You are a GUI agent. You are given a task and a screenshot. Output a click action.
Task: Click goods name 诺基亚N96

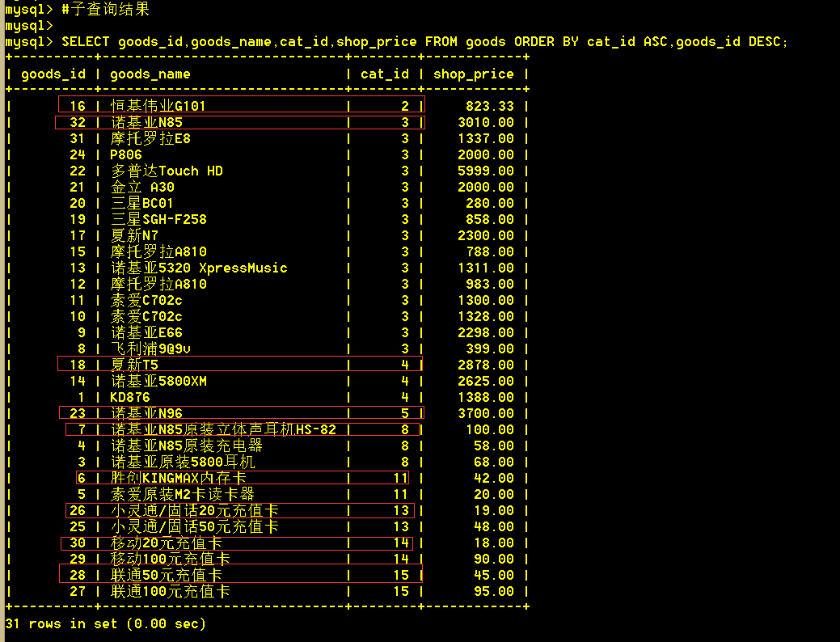pos(146,414)
